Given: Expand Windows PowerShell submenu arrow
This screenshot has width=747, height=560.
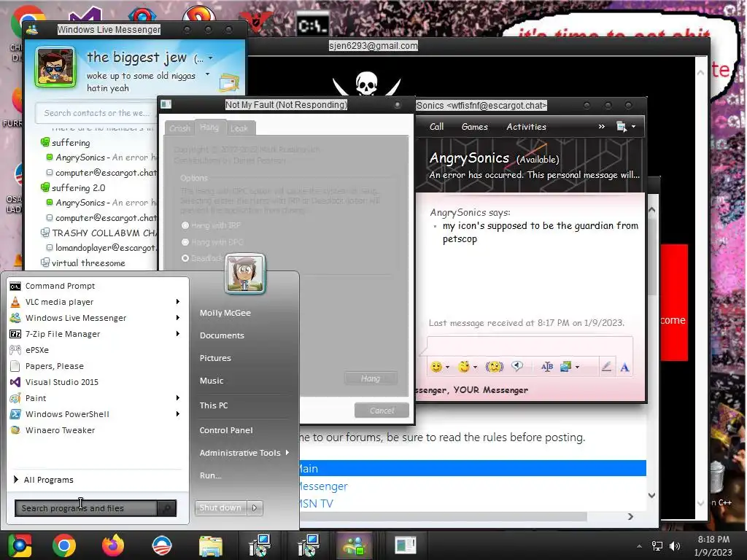Looking at the screenshot, I should (178, 414).
